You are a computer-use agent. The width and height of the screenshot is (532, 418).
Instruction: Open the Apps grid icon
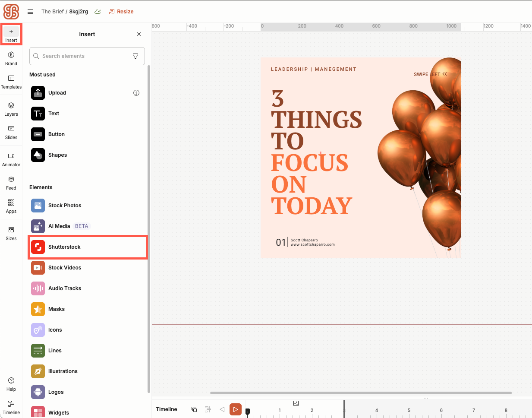pyautogui.click(x=11, y=206)
